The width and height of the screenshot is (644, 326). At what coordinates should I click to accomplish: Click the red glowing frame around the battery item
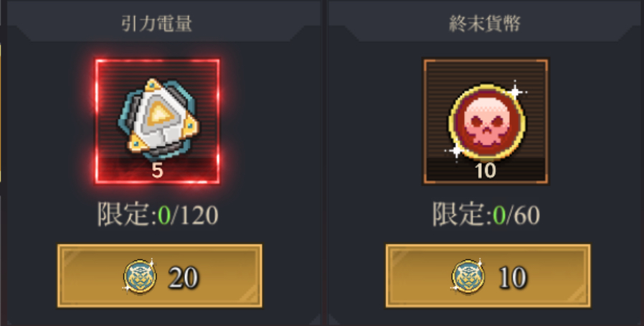point(157,121)
